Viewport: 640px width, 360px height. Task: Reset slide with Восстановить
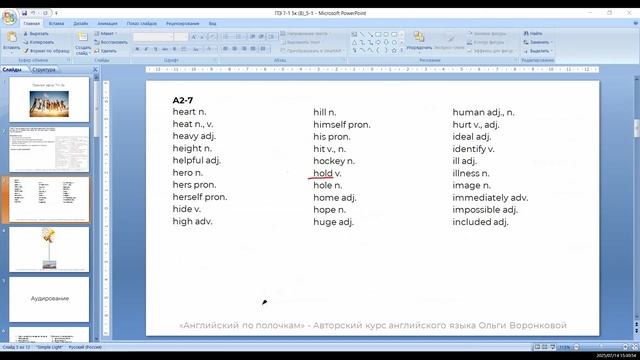(x=111, y=42)
